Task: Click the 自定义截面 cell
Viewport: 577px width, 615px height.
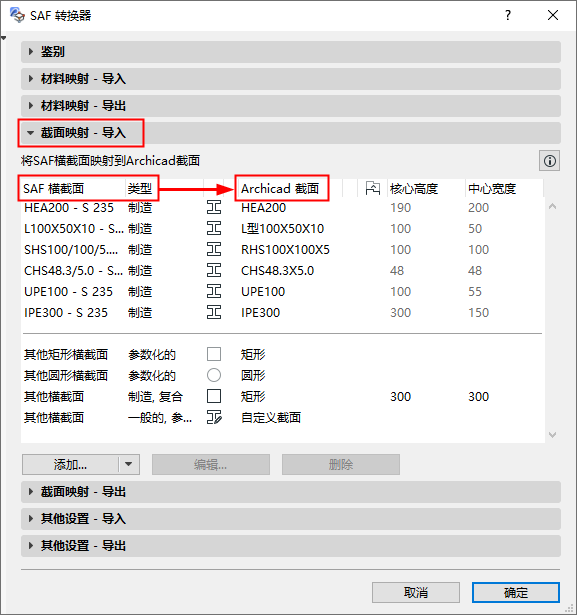Action: (x=271, y=417)
